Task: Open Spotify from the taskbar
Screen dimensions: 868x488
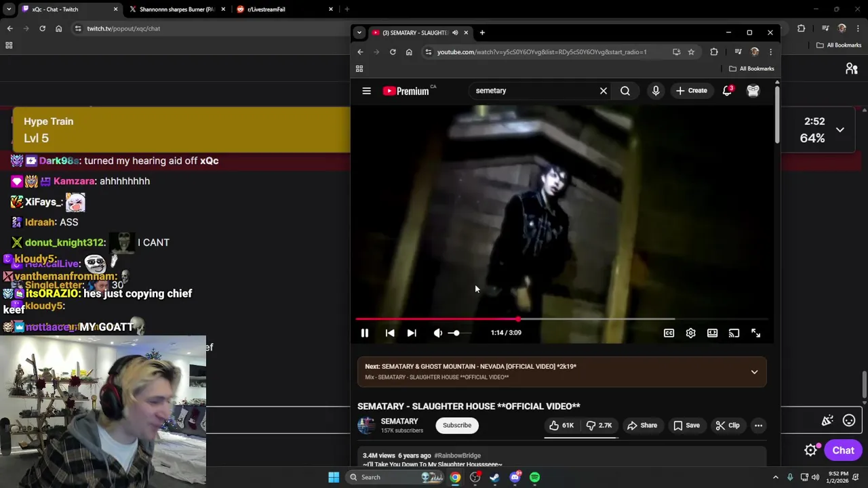Action: [535, 477]
